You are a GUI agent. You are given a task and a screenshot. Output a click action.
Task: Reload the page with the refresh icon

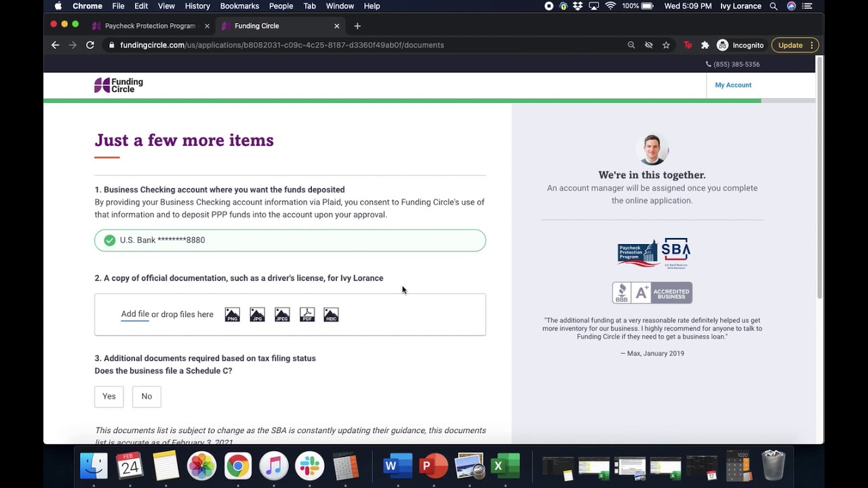pos(90,45)
